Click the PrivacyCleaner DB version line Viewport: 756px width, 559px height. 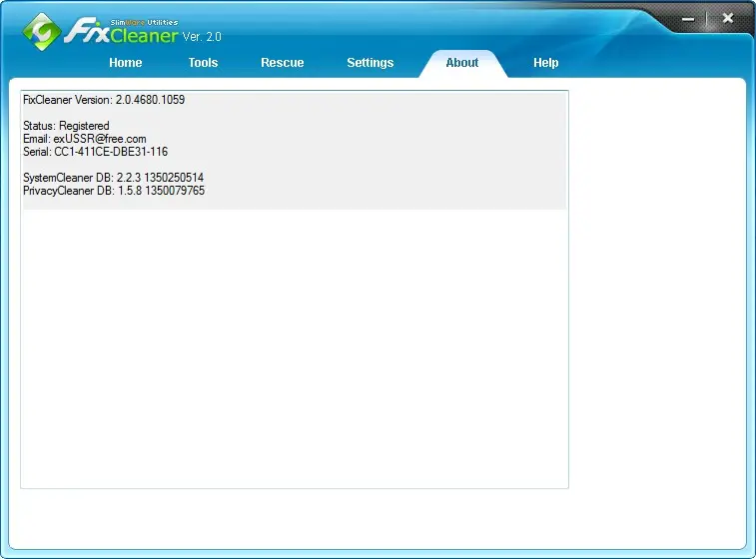click(114, 191)
